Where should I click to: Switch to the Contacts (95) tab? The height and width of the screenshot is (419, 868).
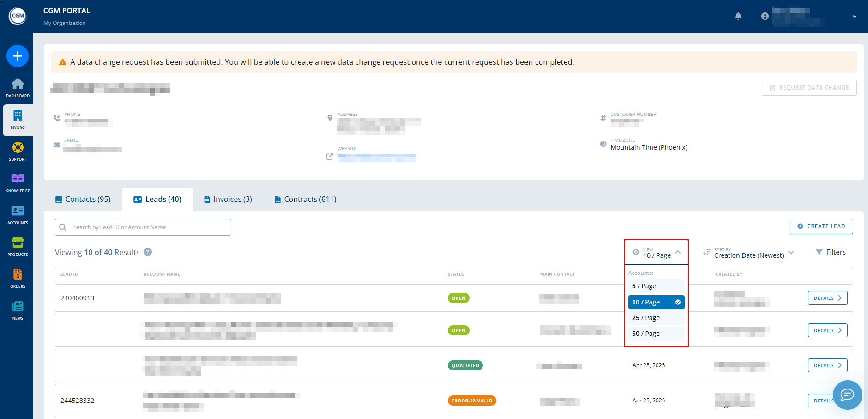tap(83, 200)
